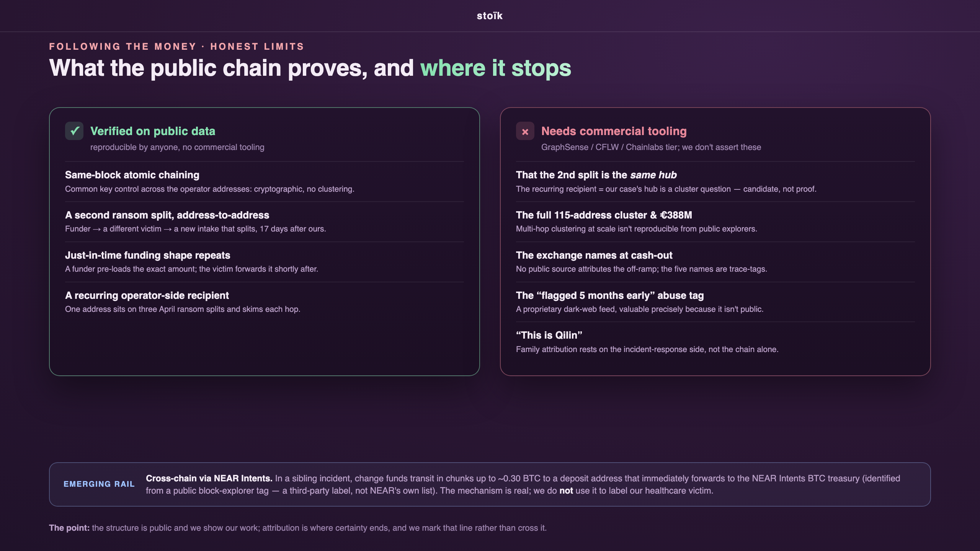
Task: Click the 'flagged 5 months early' abuse tag item
Action: [x=715, y=302]
